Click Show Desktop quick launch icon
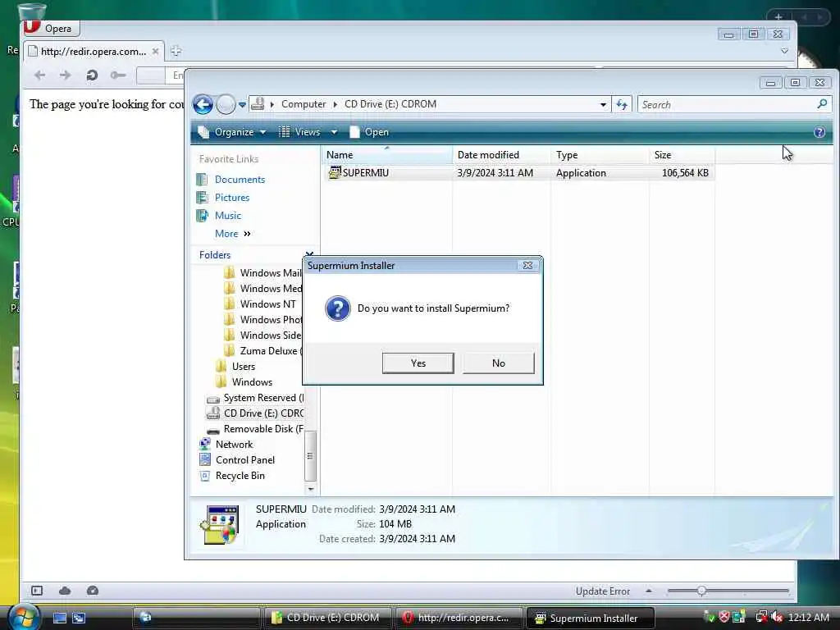The width and height of the screenshot is (840, 630). [59, 618]
